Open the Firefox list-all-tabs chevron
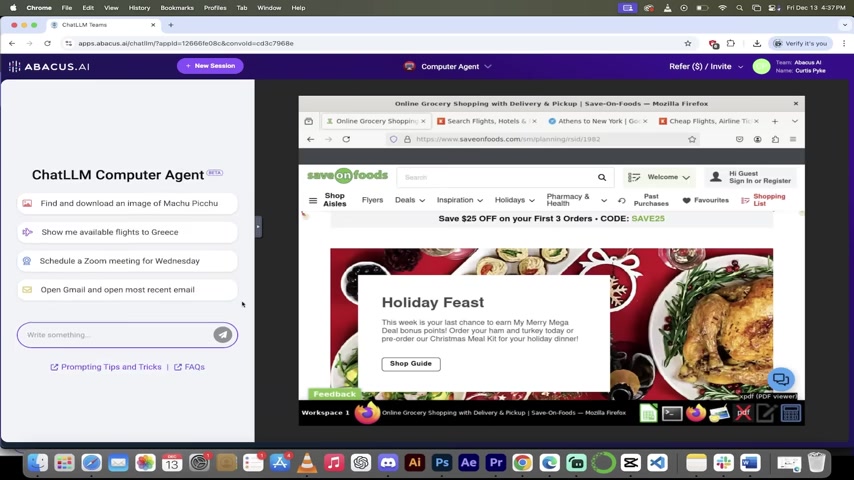Viewport: 854px width, 480px height. coord(795,121)
